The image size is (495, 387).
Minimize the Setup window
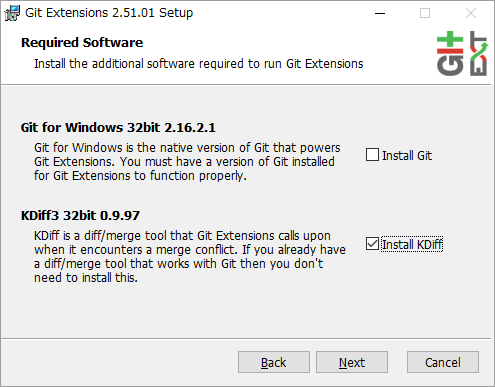(380, 13)
